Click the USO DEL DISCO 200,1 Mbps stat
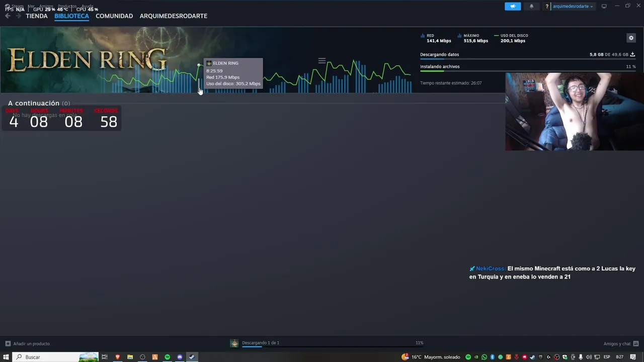This screenshot has height=362, width=644. (x=511, y=38)
